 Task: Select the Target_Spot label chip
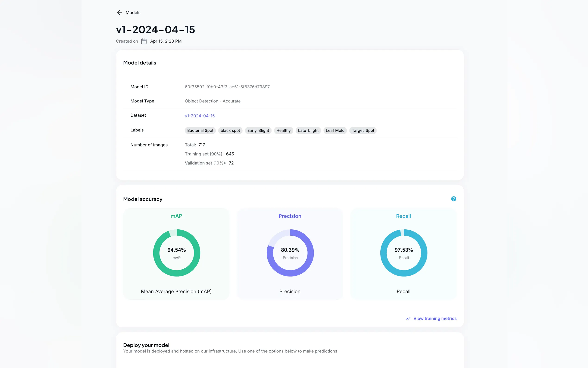pos(363,130)
